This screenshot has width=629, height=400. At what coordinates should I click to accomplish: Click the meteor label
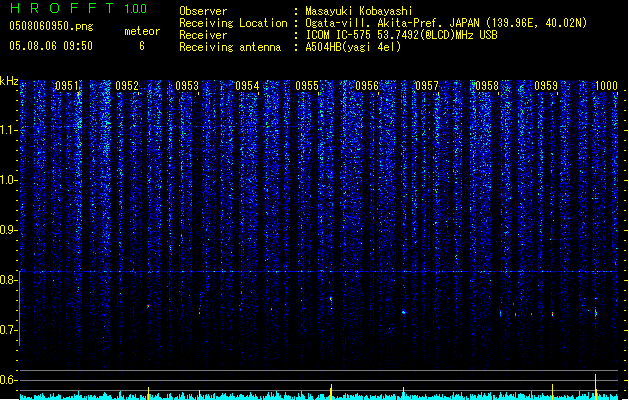[142, 31]
